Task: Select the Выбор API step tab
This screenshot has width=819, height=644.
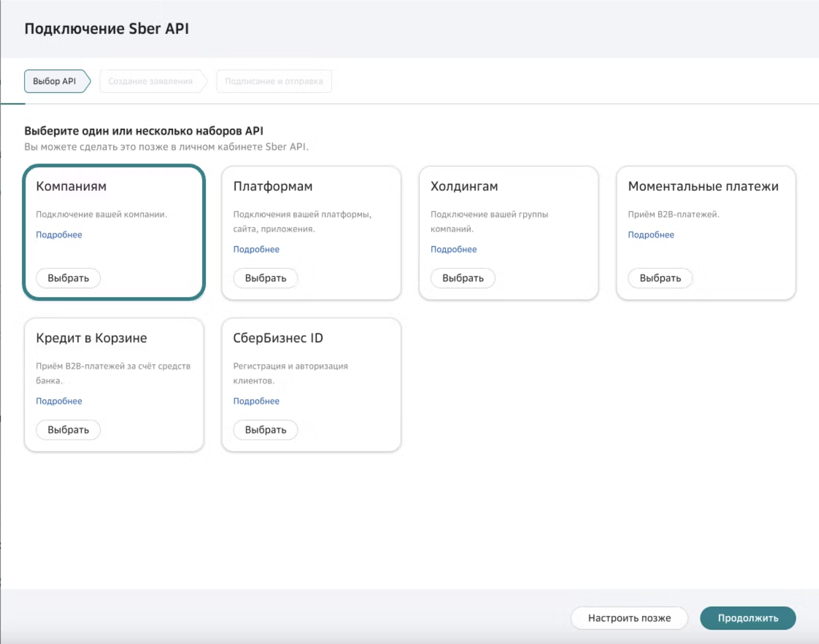Action: [57, 81]
